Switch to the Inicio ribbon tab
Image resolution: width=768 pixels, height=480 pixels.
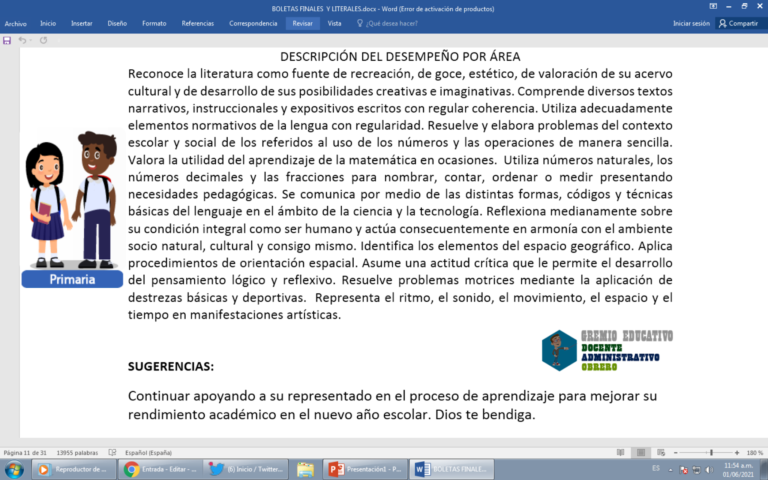click(48, 24)
